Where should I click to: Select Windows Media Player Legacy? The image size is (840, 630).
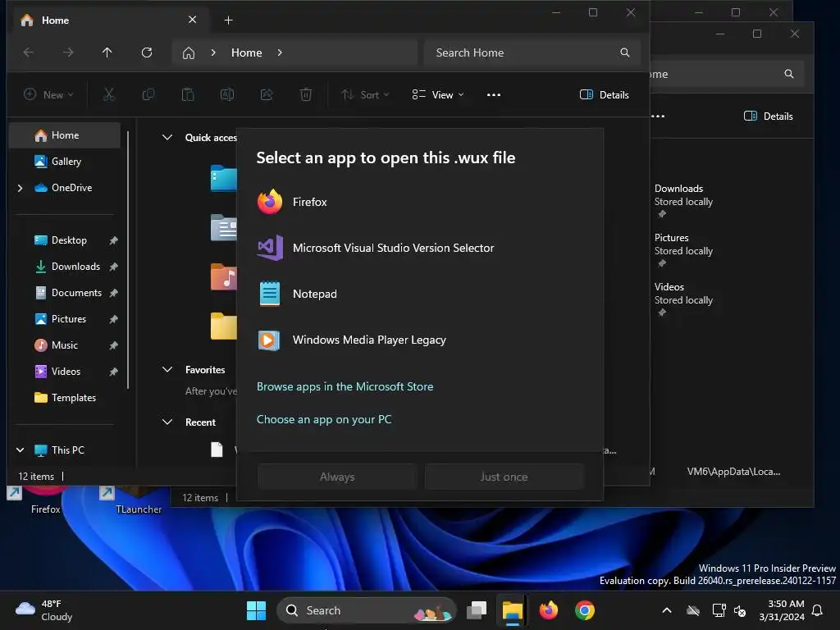419,340
